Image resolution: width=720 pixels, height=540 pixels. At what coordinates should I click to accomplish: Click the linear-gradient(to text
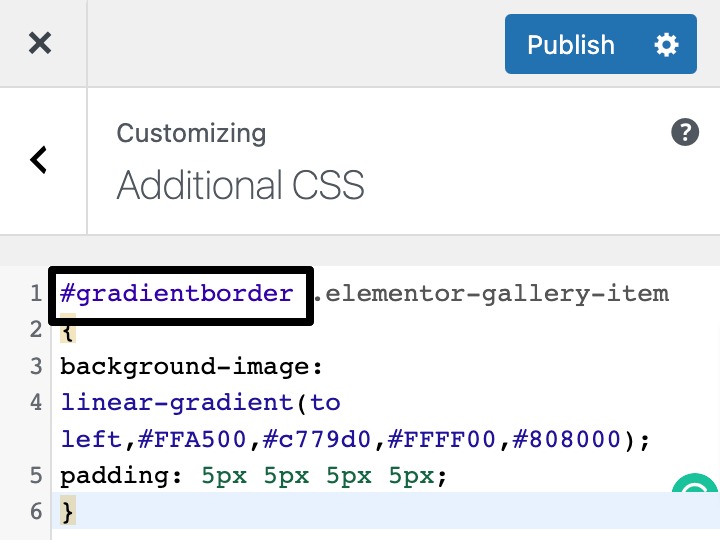coord(200,403)
